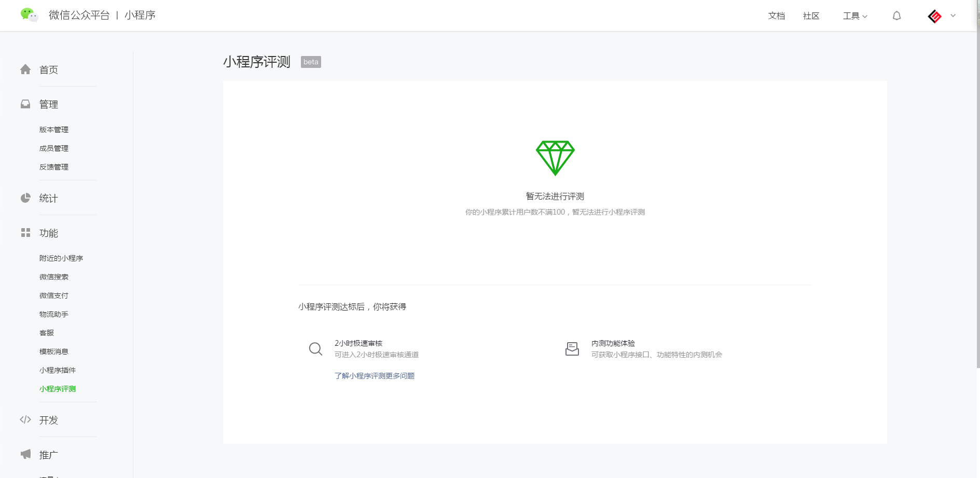980x478 pixels.
Task: Click the 内测功能体验 title
Action: (x=613, y=343)
